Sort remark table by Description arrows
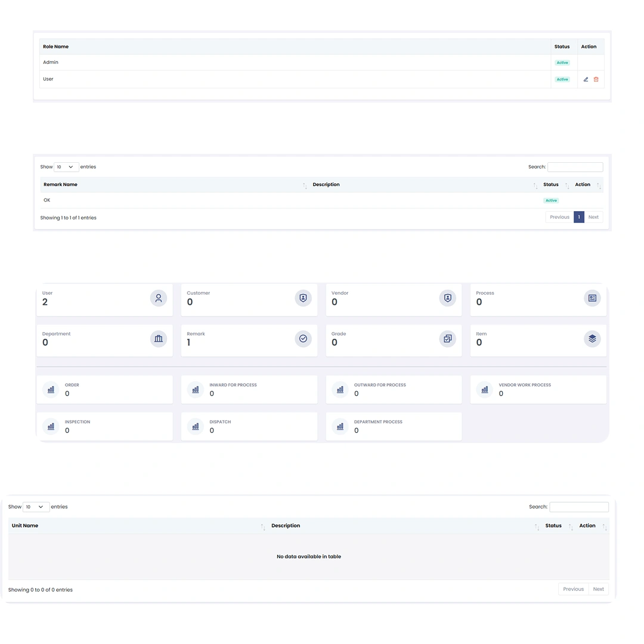 [535, 185]
